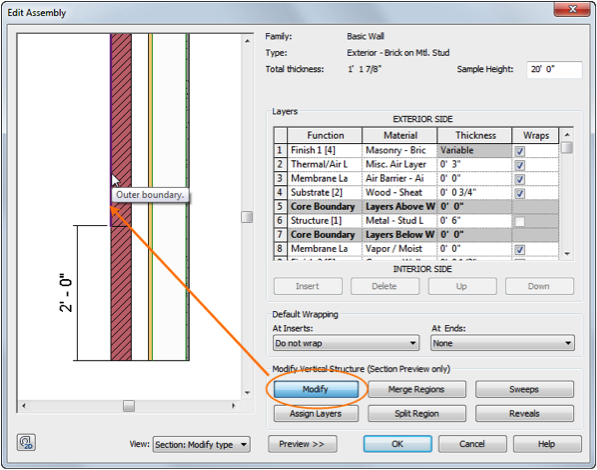
Task: Click the 'Variable' thickness cell
Action: (x=475, y=150)
